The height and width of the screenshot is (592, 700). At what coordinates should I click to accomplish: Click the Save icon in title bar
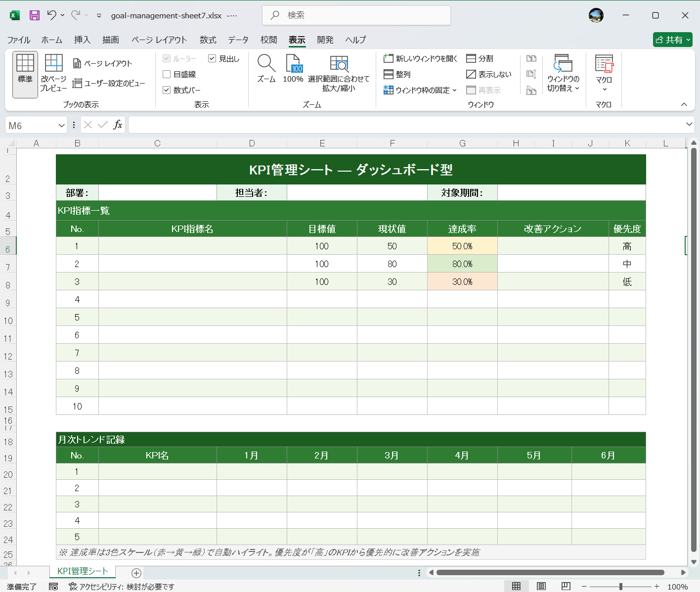34,15
